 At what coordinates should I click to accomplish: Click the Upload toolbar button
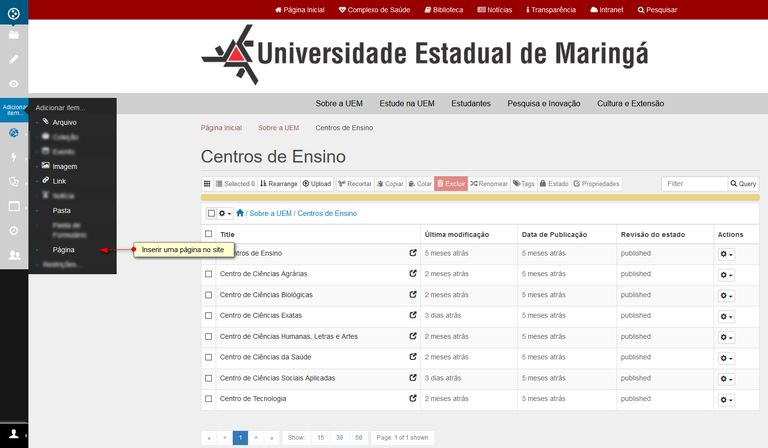(x=317, y=184)
